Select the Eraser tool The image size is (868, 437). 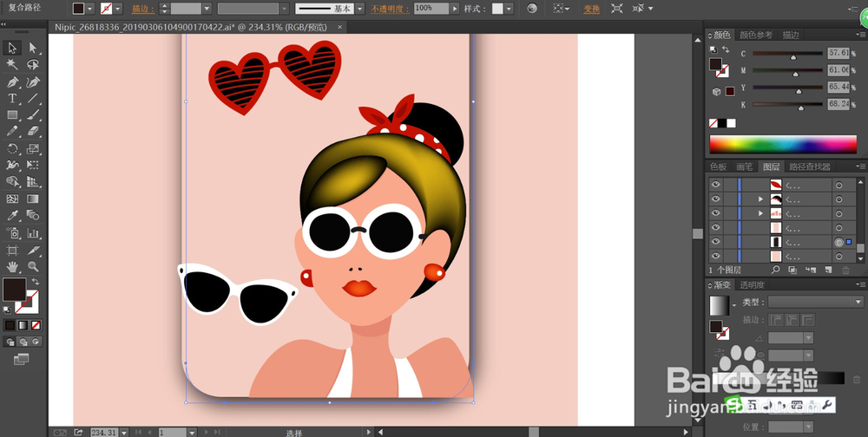coord(33,132)
